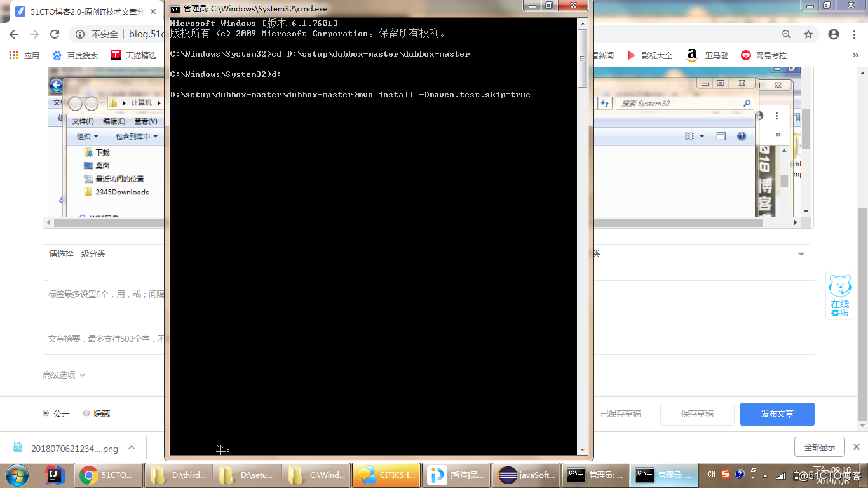The width and height of the screenshot is (868, 488).
Task: Select the 51CTO博客2.0 browser tab
Action: click(x=87, y=11)
